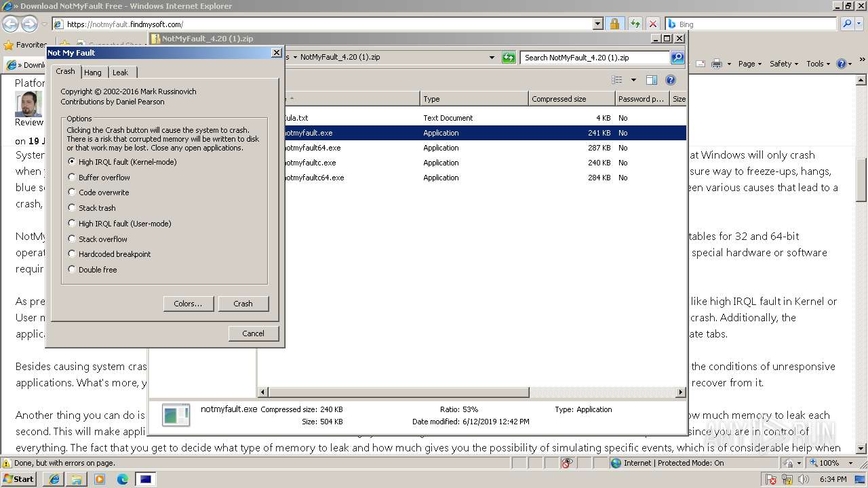
Task: Switch to the Hang tab in Not My Fault
Action: point(93,73)
